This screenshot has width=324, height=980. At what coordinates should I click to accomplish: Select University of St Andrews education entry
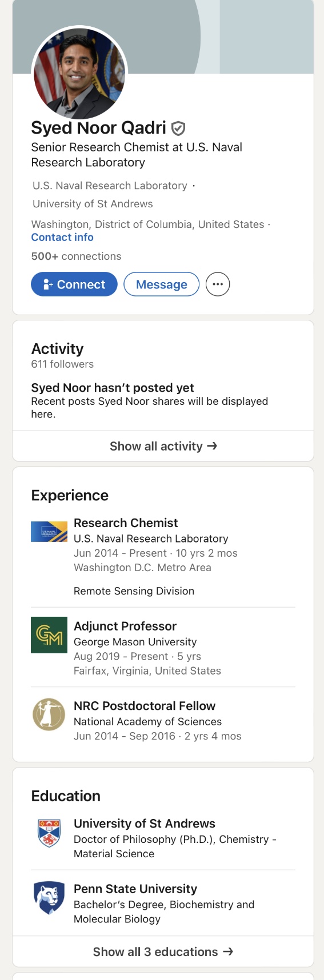(163, 838)
